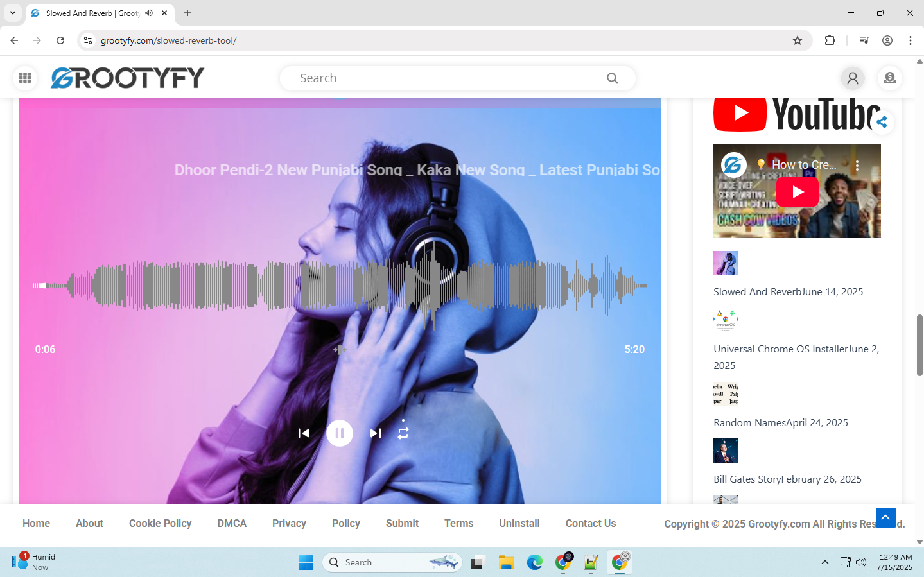924x577 pixels.
Task: Toggle the repeat loop icon
Action: [403, 433]
